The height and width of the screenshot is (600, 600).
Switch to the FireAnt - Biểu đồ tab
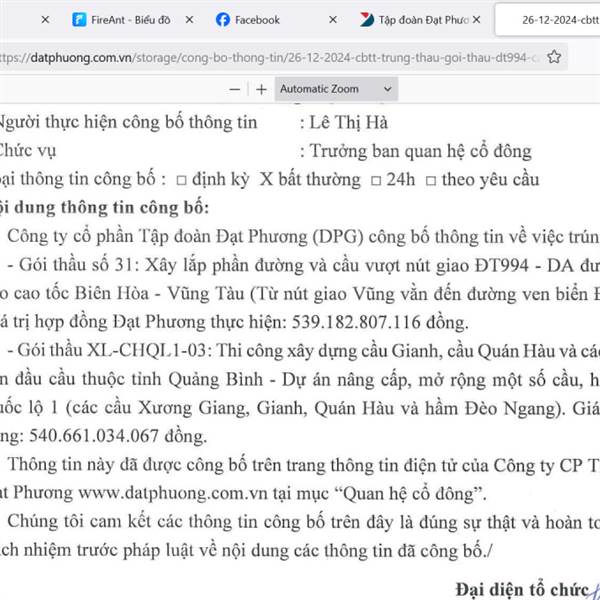[x=130, y=20]
